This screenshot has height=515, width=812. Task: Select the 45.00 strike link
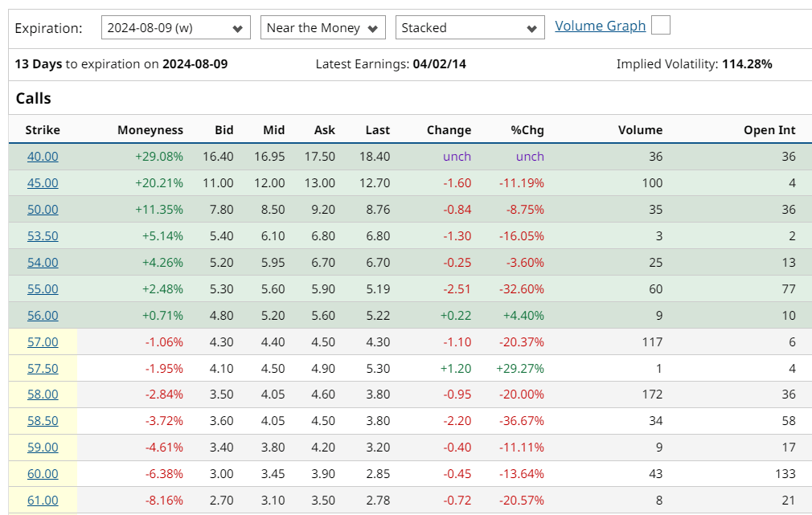(x=42, y=182)
